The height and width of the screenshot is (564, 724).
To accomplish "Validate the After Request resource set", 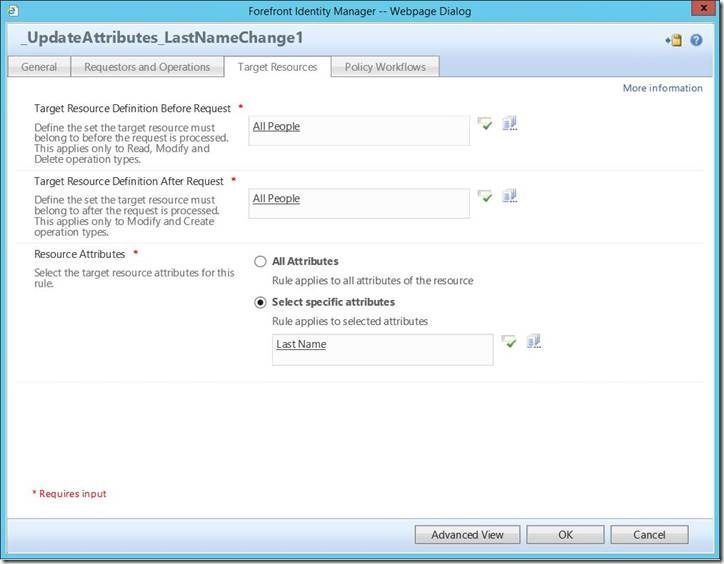I will tap(485, 196).
